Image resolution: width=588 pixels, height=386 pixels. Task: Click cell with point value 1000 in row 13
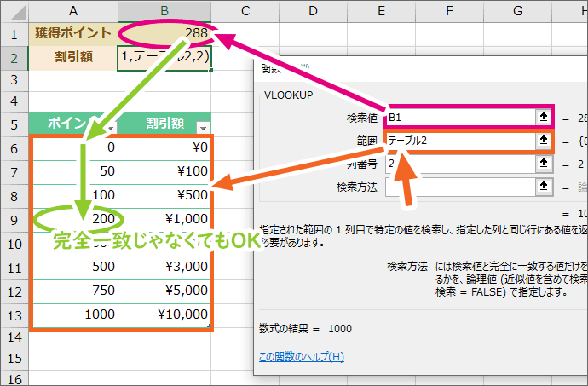[73, 315]
